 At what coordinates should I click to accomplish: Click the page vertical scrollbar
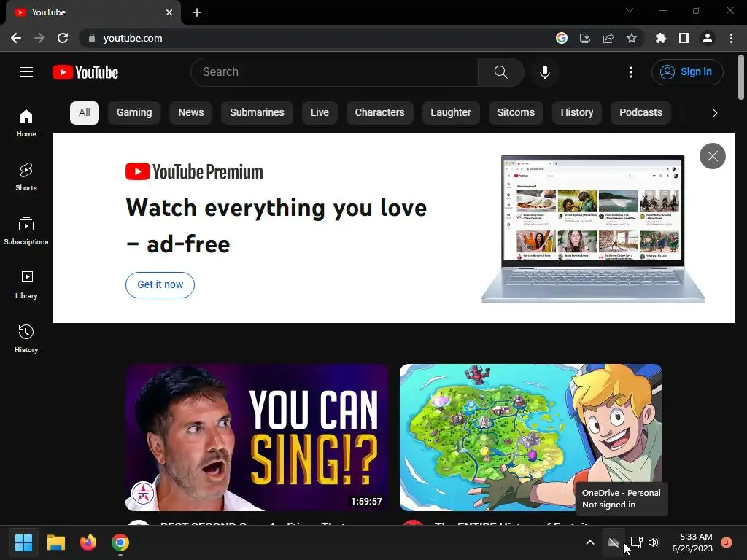point(741,77)
